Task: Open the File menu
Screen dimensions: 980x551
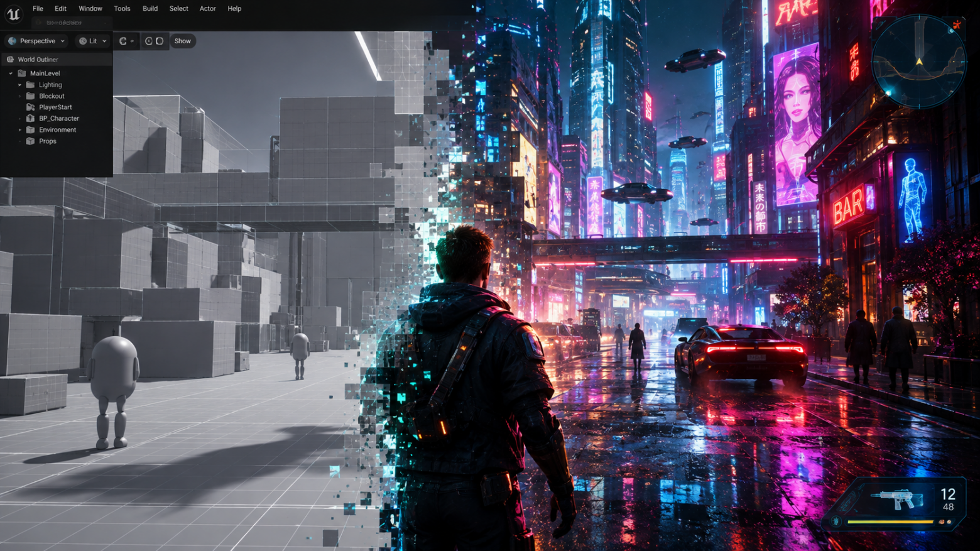Action: point(38,9)
